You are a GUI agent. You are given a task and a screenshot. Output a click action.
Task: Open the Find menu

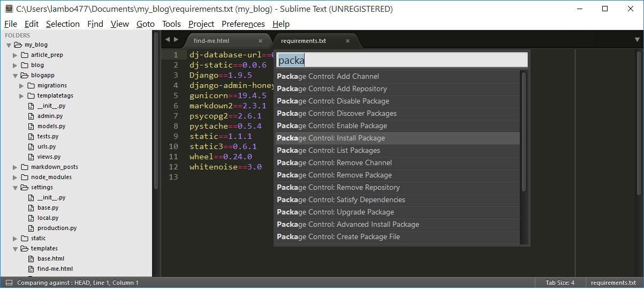tap(95, 24)
